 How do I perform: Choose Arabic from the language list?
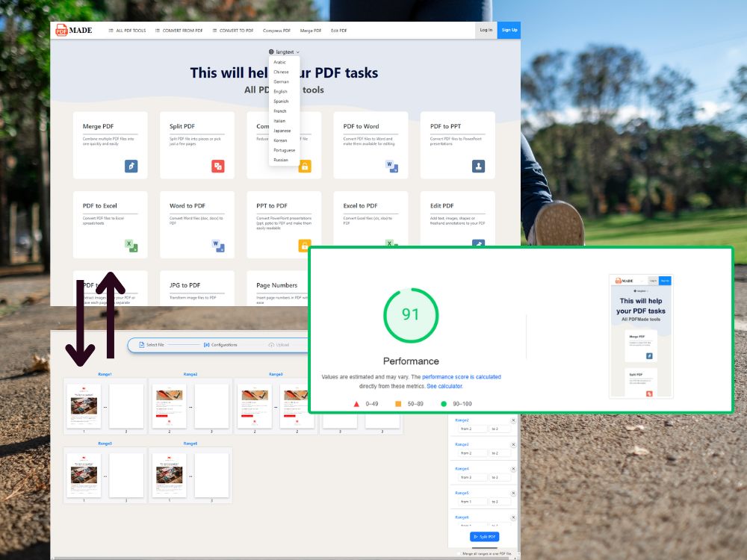(x=279, y=63)
